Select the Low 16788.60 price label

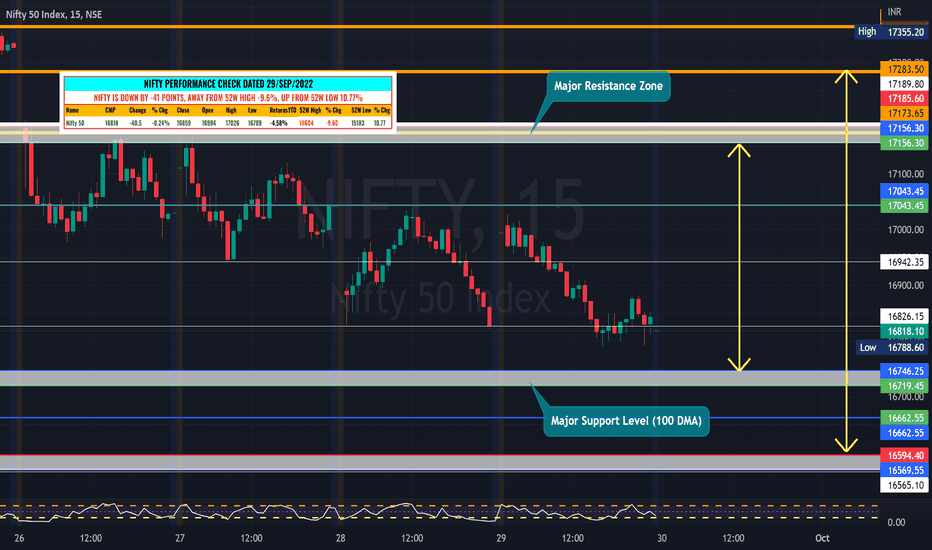(x=892, y=347)
